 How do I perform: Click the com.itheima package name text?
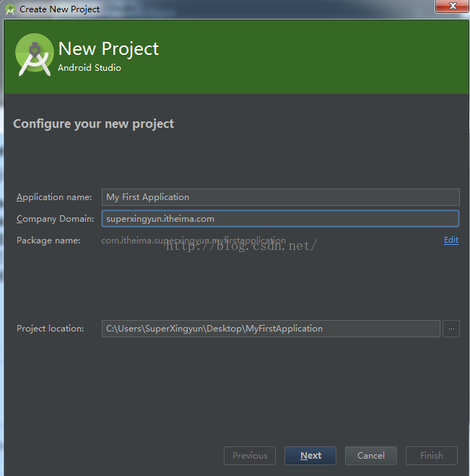[x=193, y=241]
